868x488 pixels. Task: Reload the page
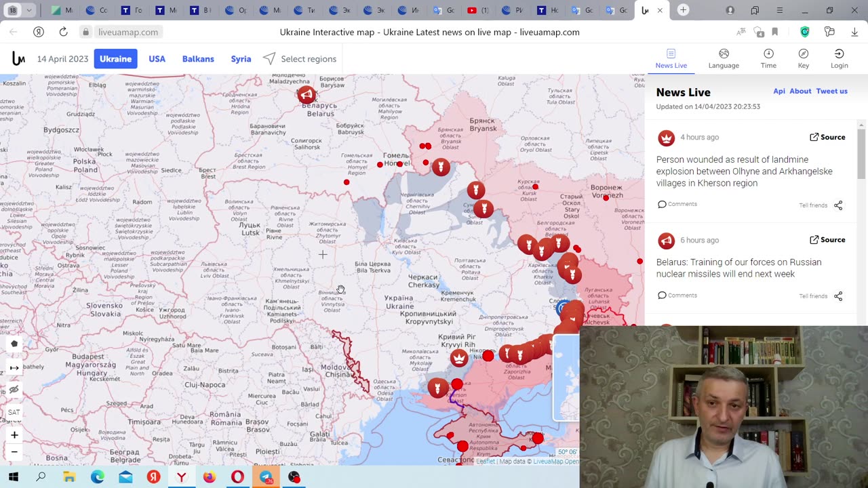pos(63,32)
